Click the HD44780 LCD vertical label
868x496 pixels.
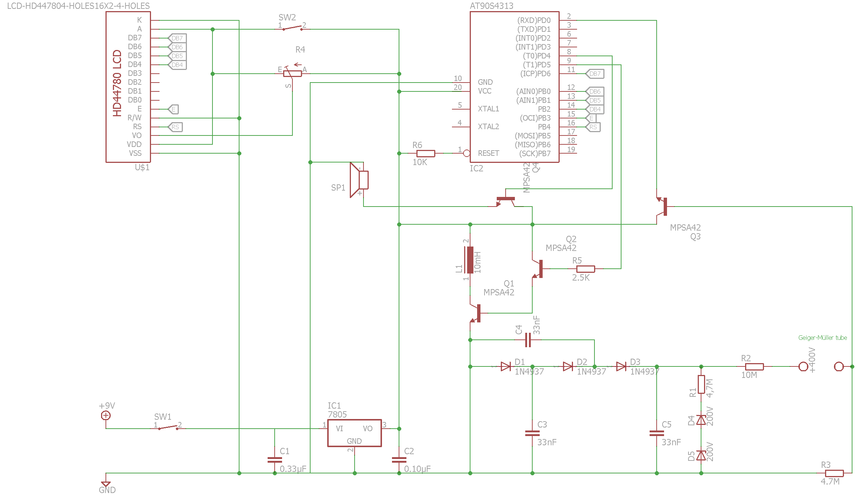[x=117, y=83]
